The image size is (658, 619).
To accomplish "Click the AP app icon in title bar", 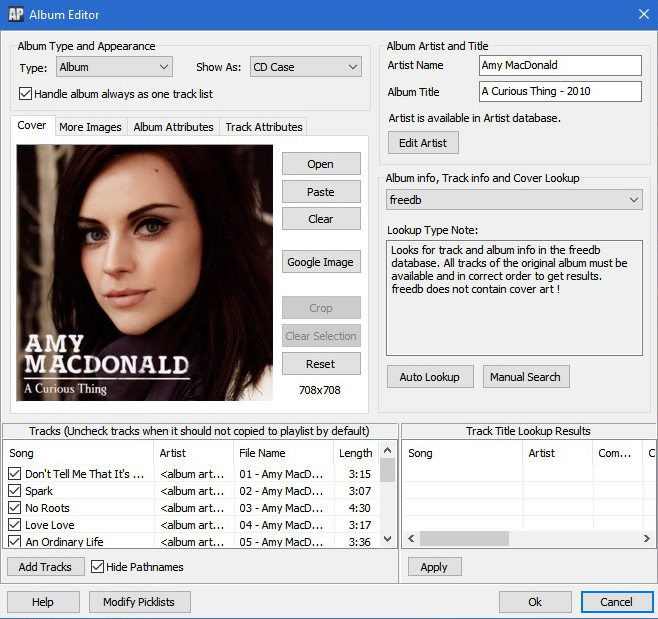I will pos(16,14).
